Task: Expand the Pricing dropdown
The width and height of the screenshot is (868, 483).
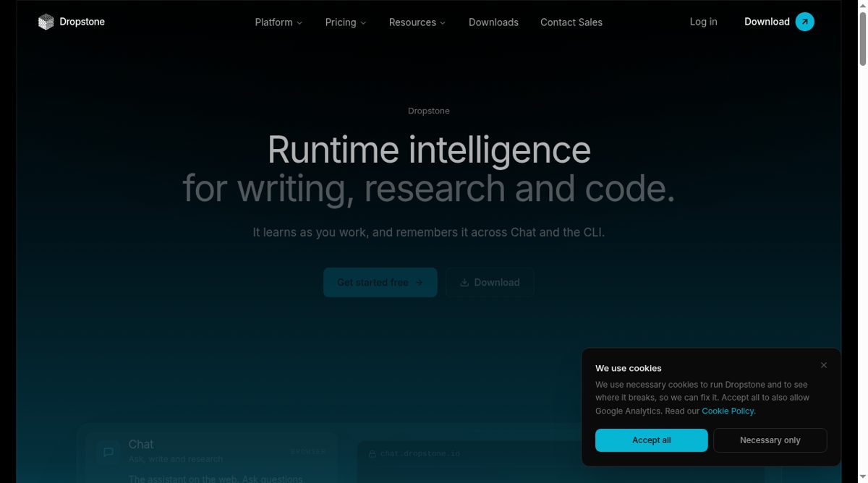Action: click(x=345, y=22)
